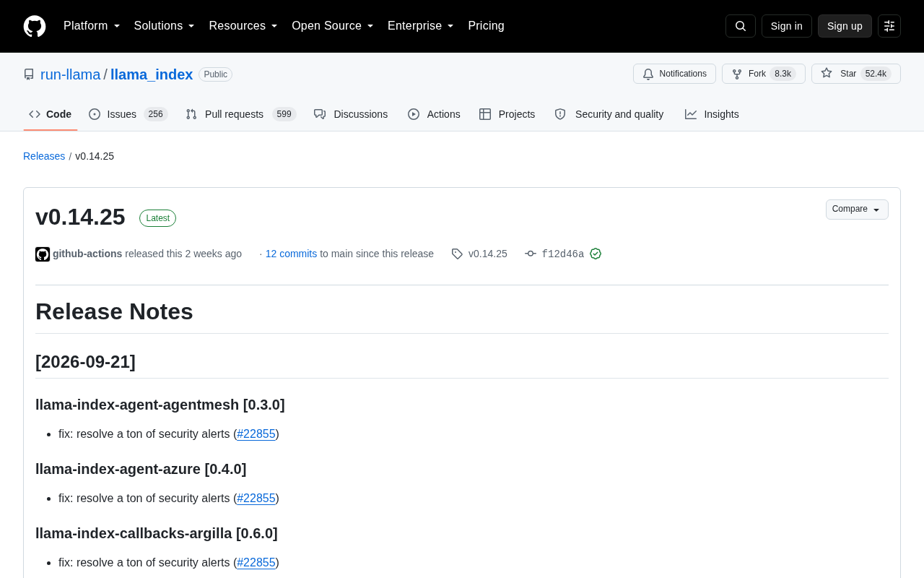Star the llama_index repository
Viewport: 924px width, 578px height.
pyautogui.click(x=856, y=74)
